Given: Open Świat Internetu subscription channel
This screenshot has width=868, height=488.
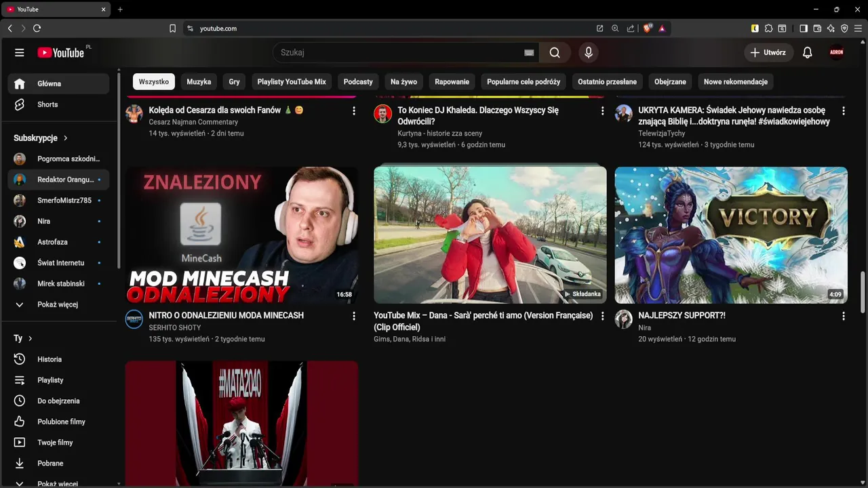Looking at the screenshot, I should [58, 263].
